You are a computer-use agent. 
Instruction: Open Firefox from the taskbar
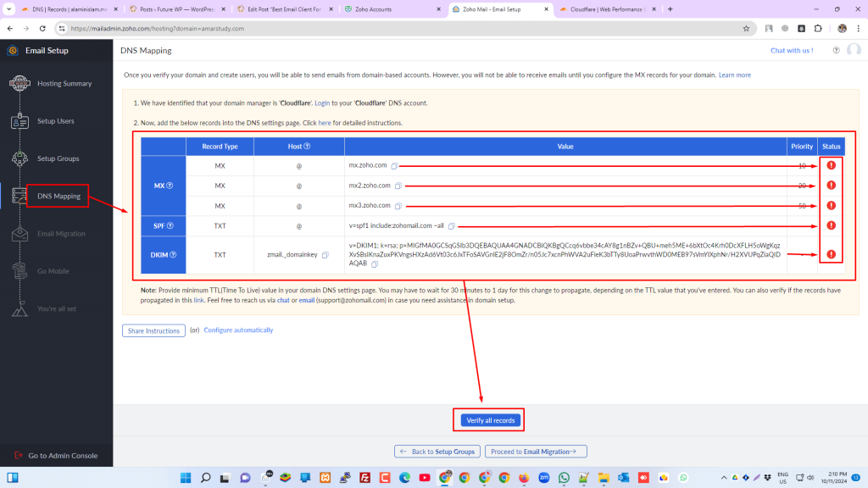coord(524,478)
